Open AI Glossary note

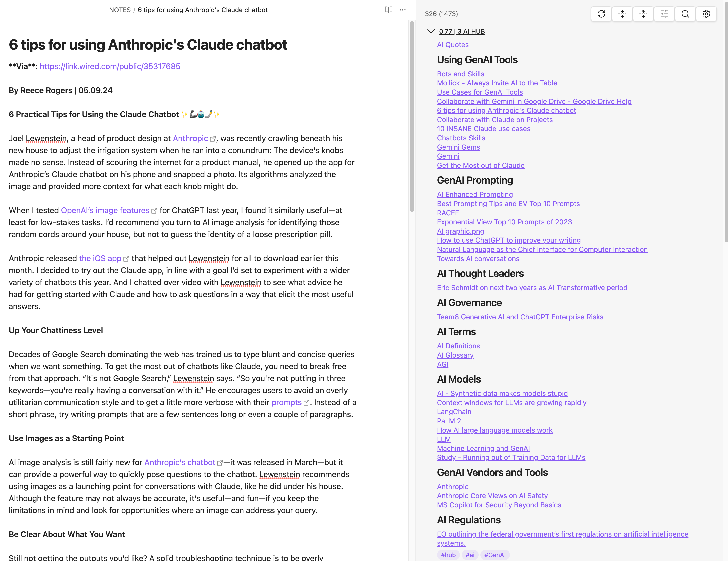pos(455,355)
